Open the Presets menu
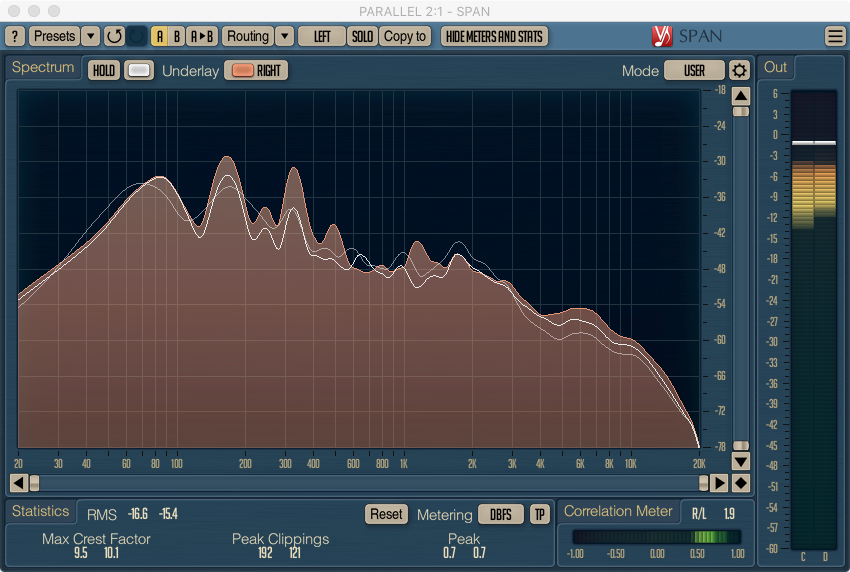The width and height of the screenshot is (850, 572). point(54,36)
